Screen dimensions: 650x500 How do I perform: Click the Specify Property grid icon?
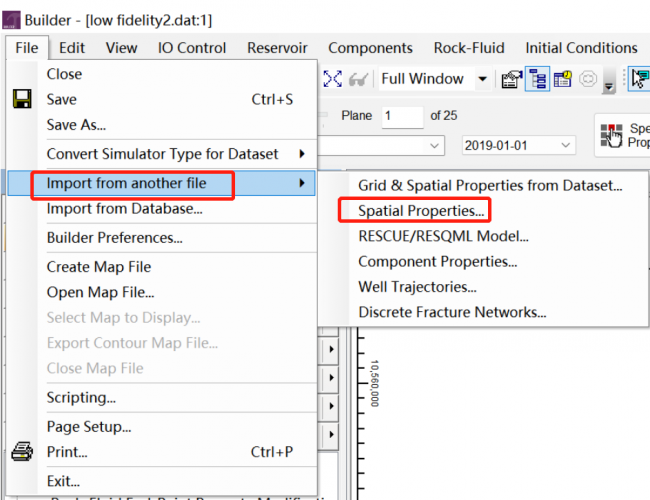611,136
